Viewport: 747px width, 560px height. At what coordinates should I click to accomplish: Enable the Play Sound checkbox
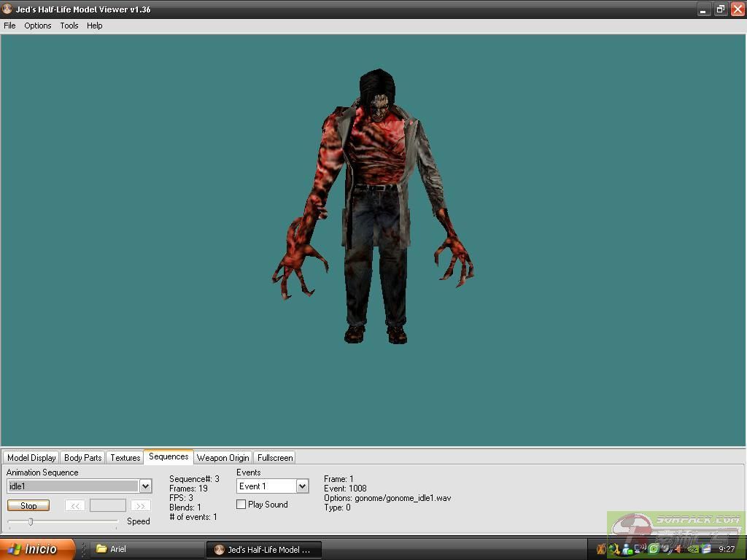point(241,505)
